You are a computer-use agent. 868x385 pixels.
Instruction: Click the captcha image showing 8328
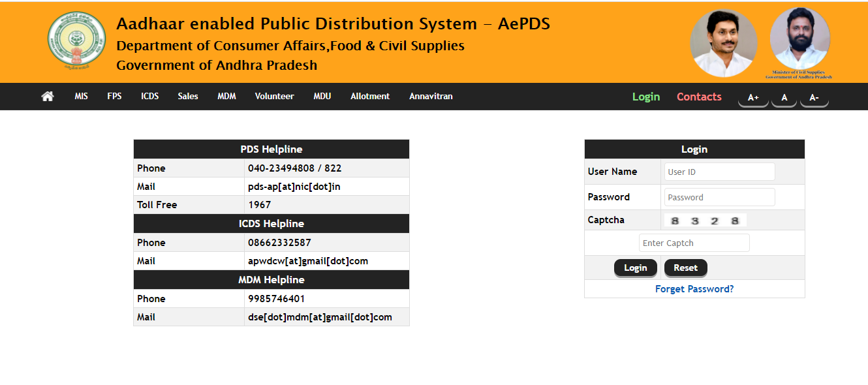[x=705, y=221]
